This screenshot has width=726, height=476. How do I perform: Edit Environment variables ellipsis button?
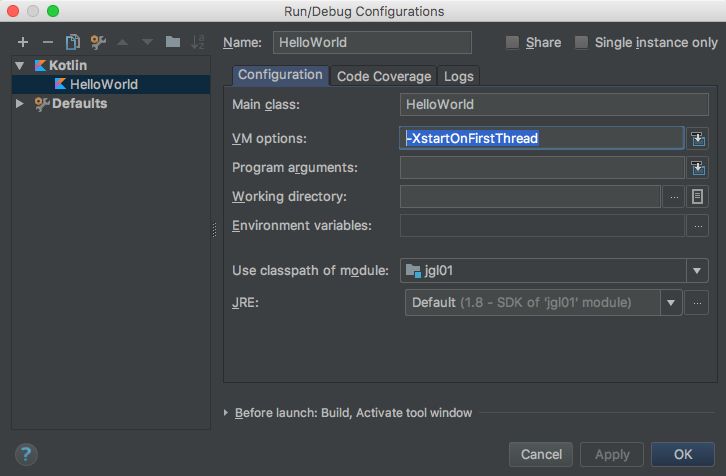coord(698,226)
